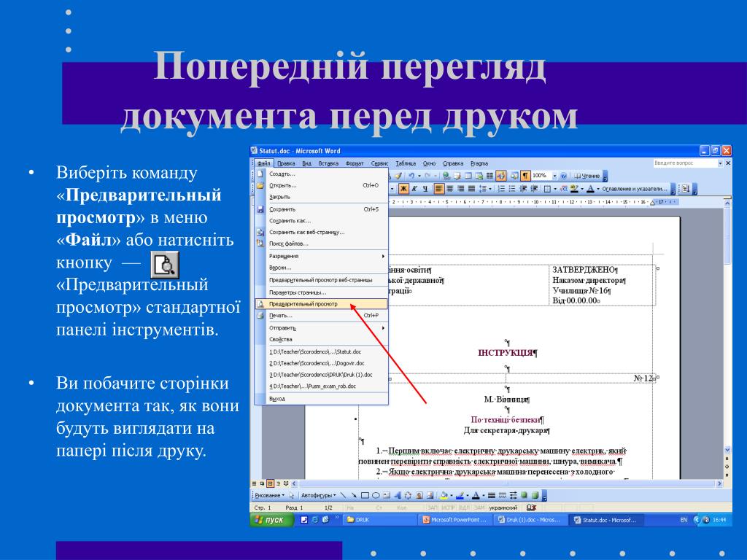The image size is (747, 560).
Task: Click the Dash Style icon
Action: tap(502, 495)
